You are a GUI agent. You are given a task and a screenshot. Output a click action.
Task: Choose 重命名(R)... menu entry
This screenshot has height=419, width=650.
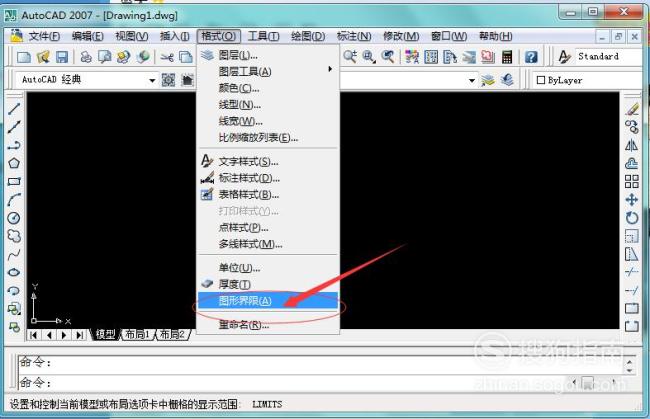pos(268,325)
